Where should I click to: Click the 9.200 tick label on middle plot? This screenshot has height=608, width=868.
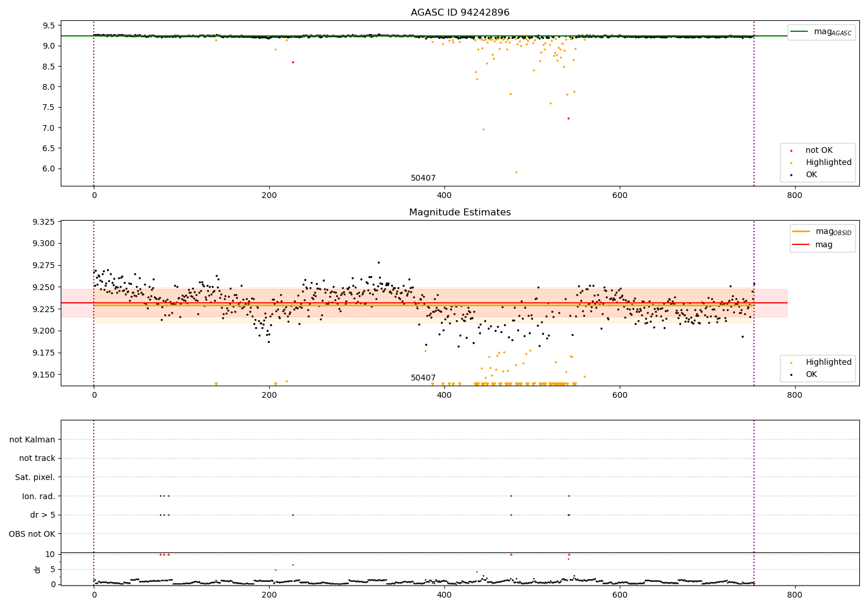click(x=43, y=331)
